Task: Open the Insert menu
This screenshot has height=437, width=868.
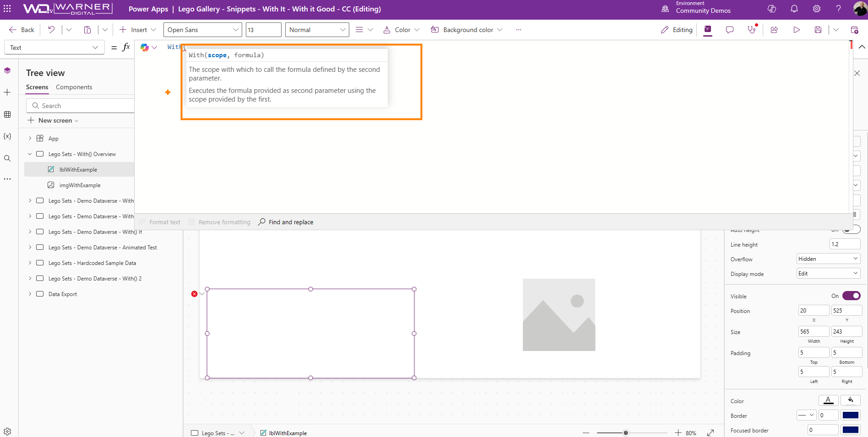Action: pyautogui.click(x=137, y=30)
